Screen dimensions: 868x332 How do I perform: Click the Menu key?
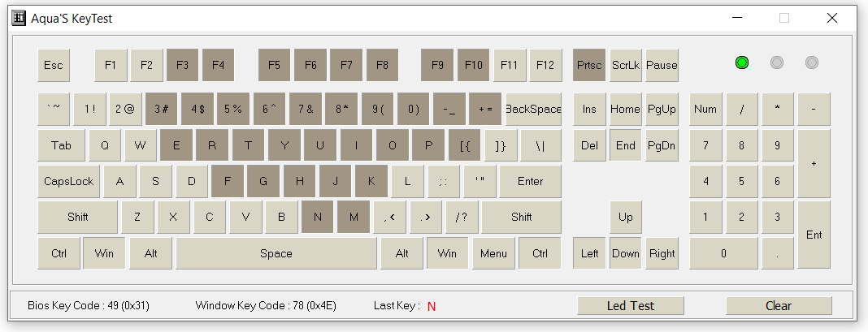(493, 253)
